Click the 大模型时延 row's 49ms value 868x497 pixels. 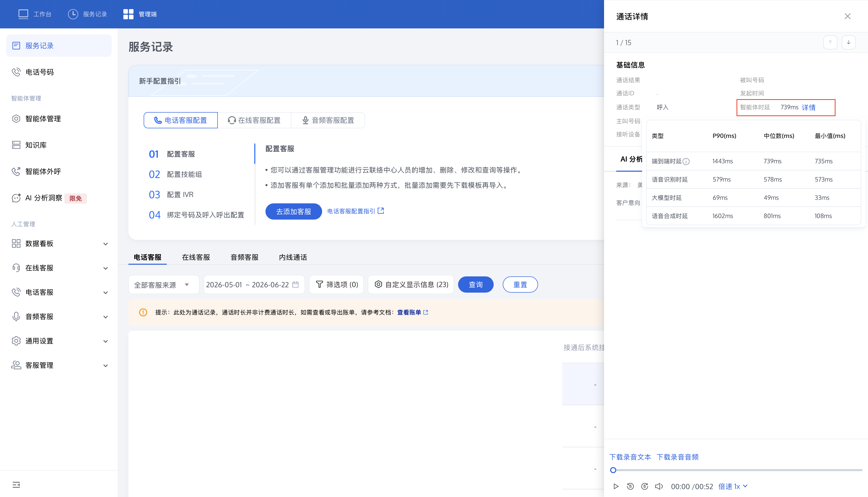tap(771, 198)
